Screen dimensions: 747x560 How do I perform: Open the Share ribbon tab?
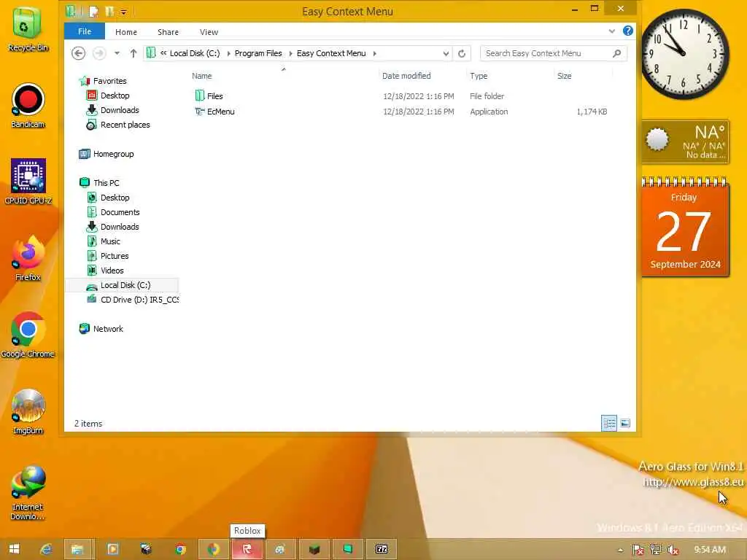[168, 32]
